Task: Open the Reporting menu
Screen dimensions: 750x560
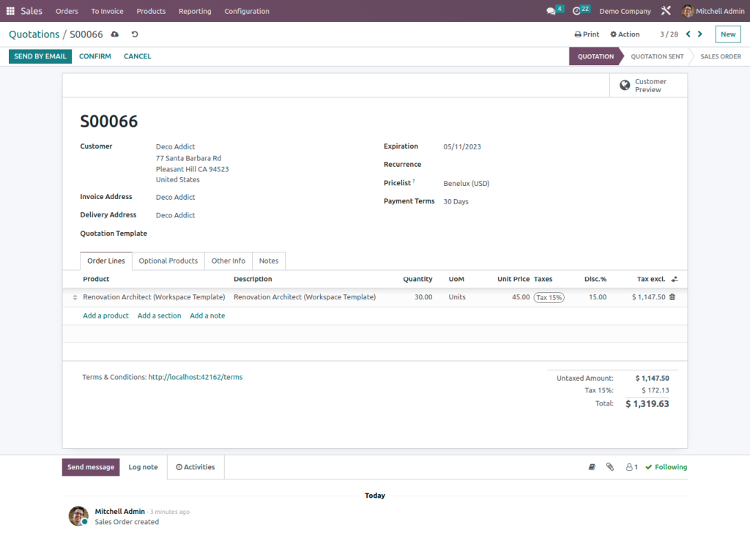Action: point(195,11)
